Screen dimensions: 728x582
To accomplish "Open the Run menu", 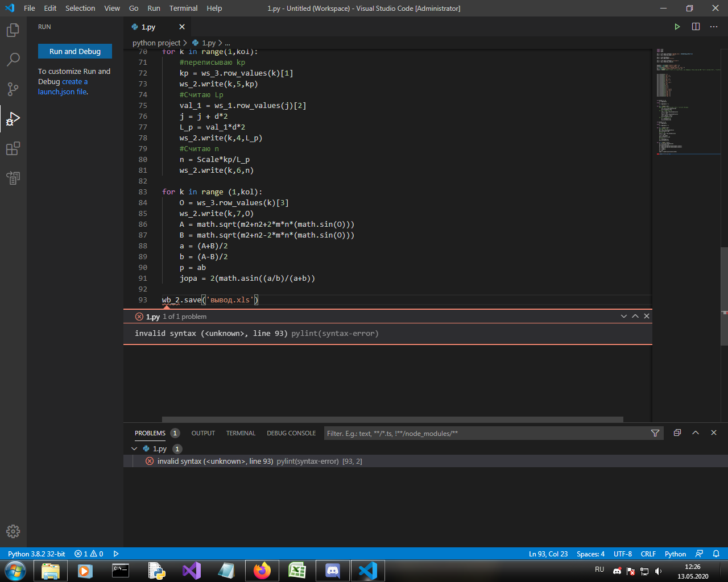I will click(x=154, y=8).
